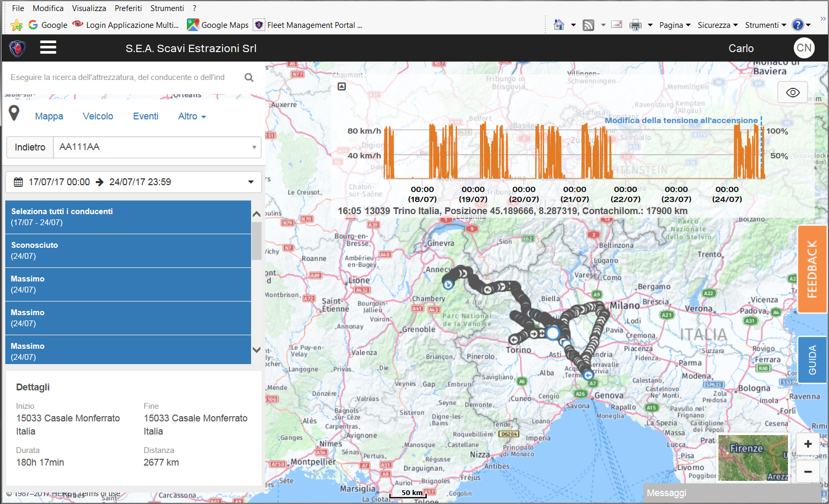The width and height of the screenshot is (829, 504).
Task: Click the browser home icon
Action: [x=559, y=25]
